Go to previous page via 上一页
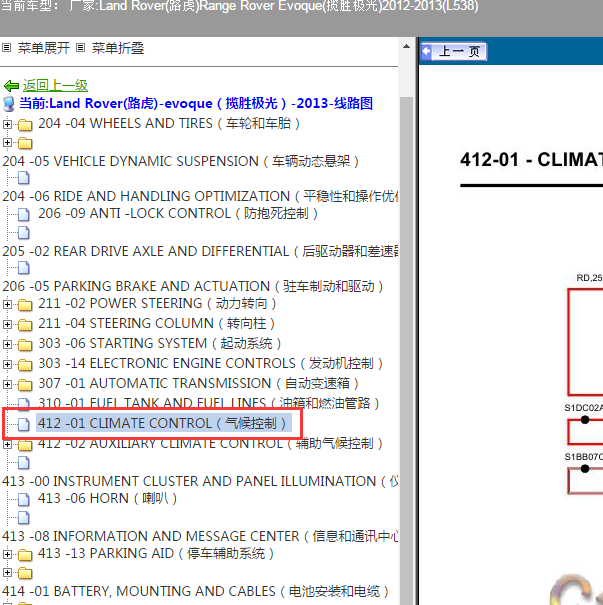This screenshot has width=603, height=605. 454,51
